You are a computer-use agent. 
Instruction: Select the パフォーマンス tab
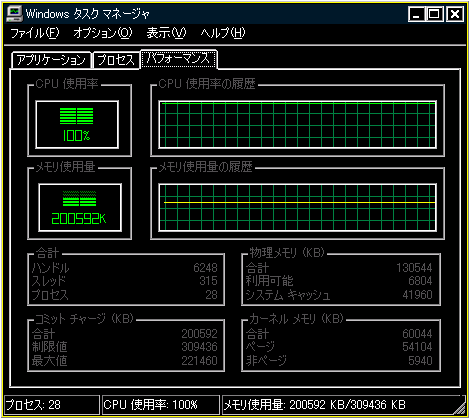179,59
